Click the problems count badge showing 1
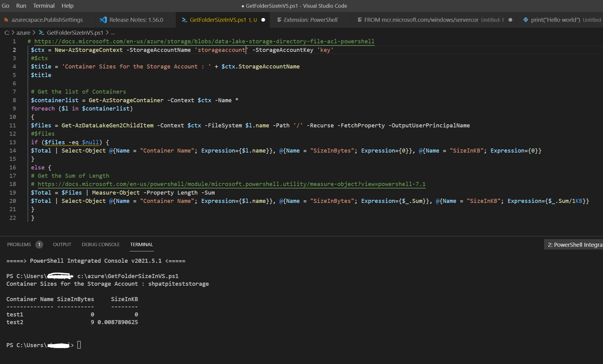The width and height of the screenshot is (603, 364). pyautogui.click(x=39, y=244)
